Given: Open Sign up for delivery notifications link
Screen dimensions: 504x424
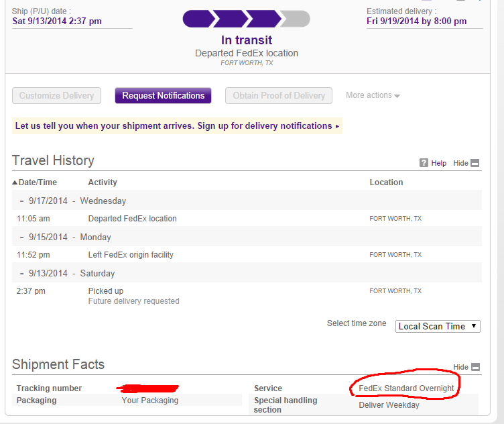Looking at the screenshot, I should [x=268, y=125].
